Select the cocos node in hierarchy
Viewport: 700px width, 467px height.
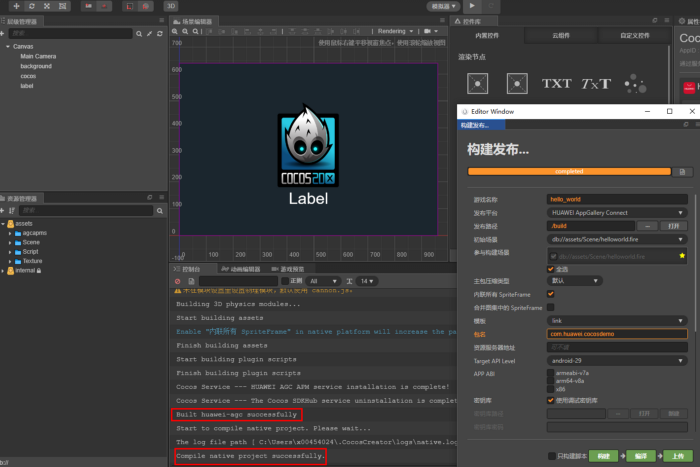(28, 76)
